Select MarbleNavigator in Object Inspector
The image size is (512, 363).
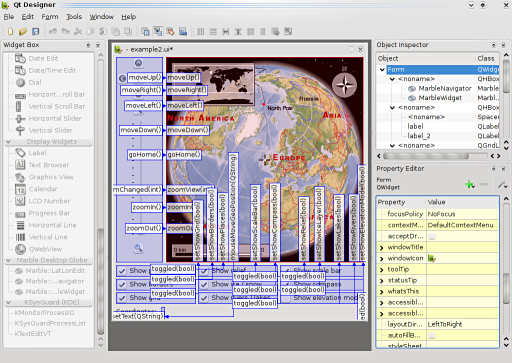445,88
